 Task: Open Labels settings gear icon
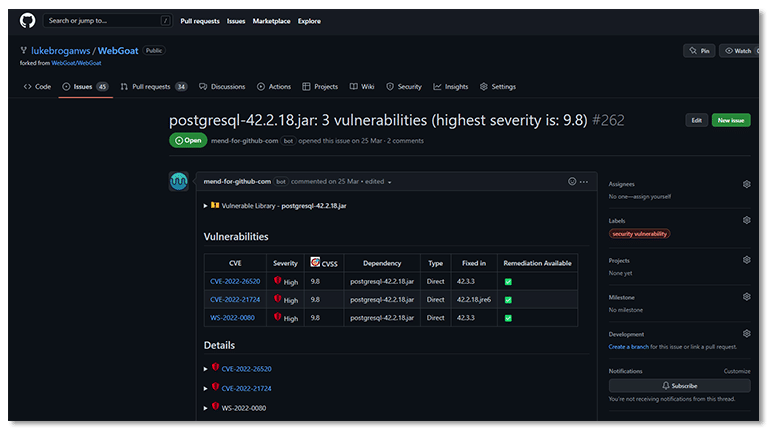pyautogui.click(x=746, y=220)
